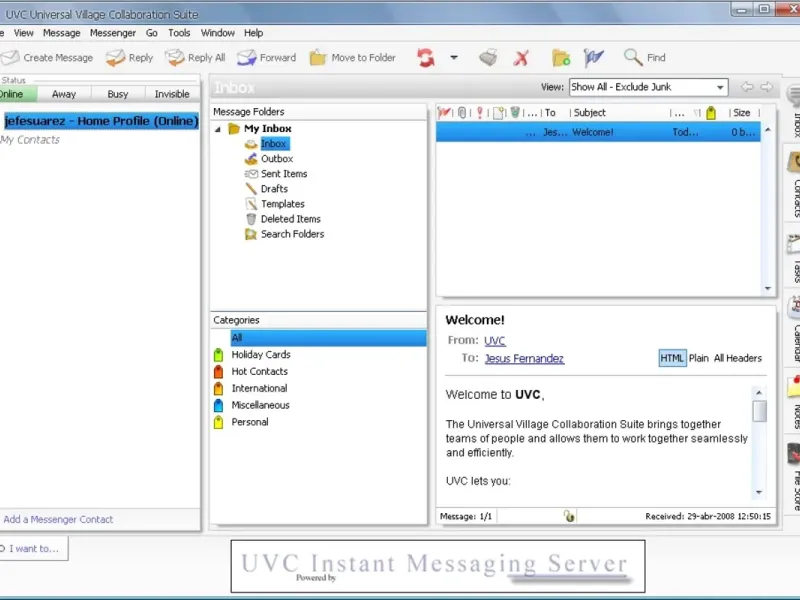800x600 pixels.
Task: Select the Miscellaneous category
Action: pyautogui.click(x=260, y=405)
